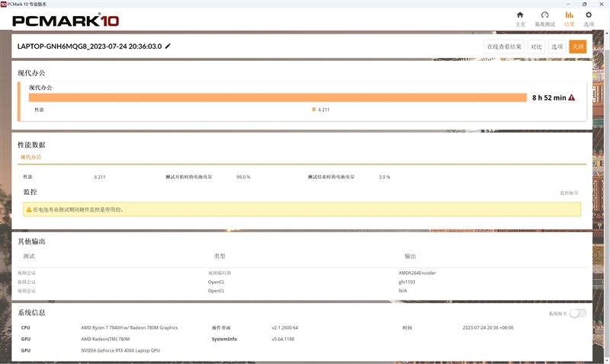Click the AMDh264Encoder output entry

417,273
